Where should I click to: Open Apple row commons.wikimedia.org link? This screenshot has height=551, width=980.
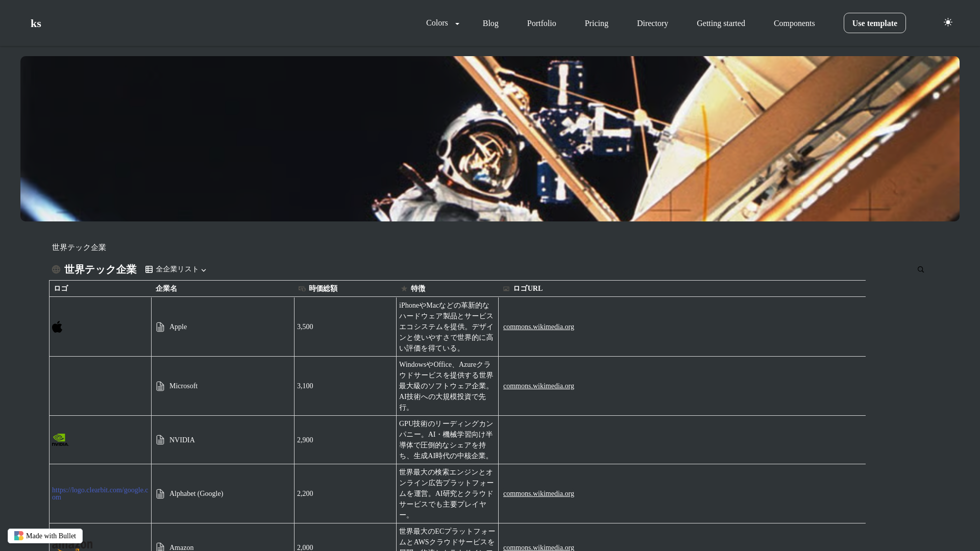[538, 327]
